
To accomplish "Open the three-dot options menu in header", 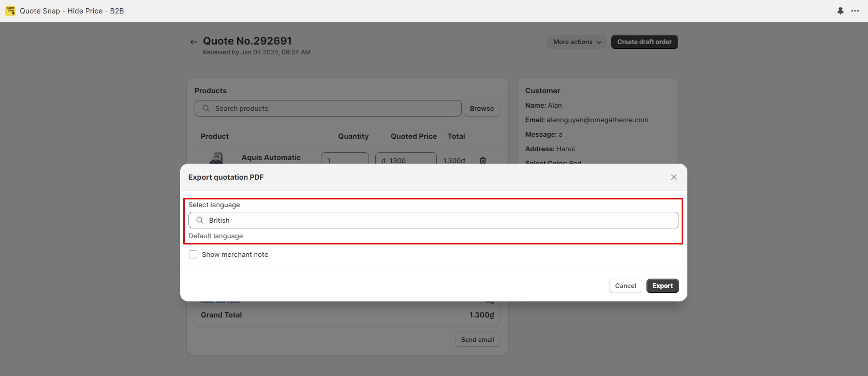I will tap(855, 11).
